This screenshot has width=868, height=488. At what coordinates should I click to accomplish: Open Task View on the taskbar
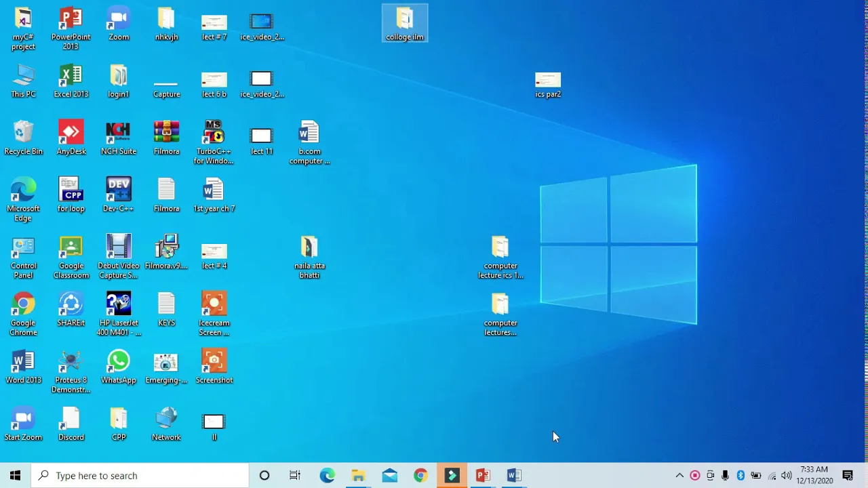(295, 475)
